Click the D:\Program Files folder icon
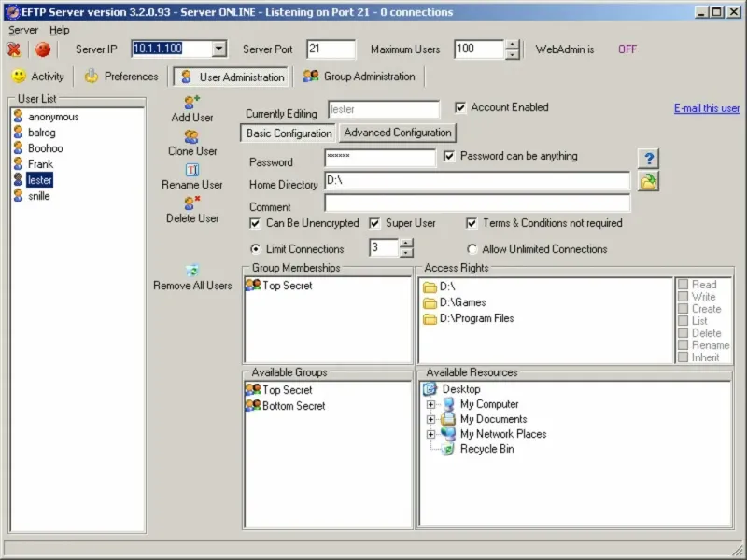Viewport: 747px width, 560px height. point(430,318)
